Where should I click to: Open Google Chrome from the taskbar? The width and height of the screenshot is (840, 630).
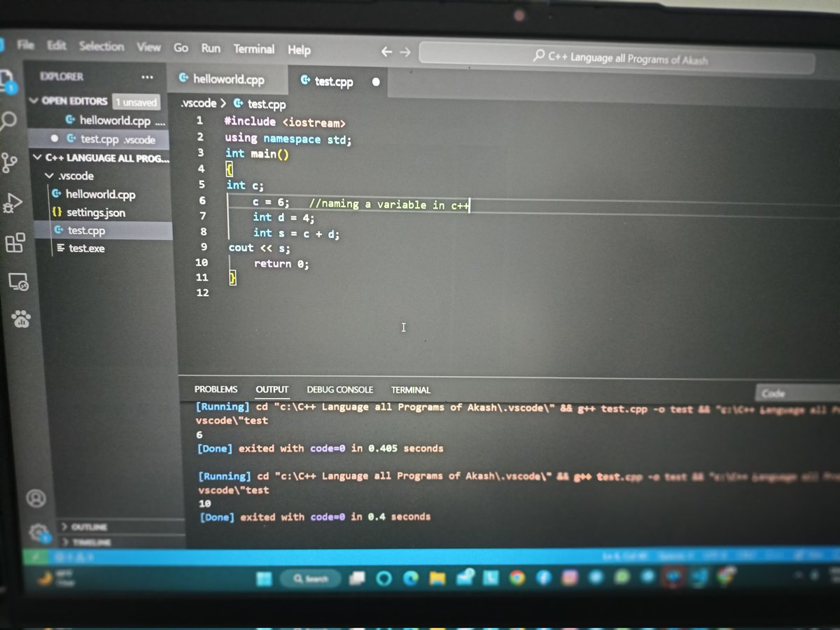point(517,577)
